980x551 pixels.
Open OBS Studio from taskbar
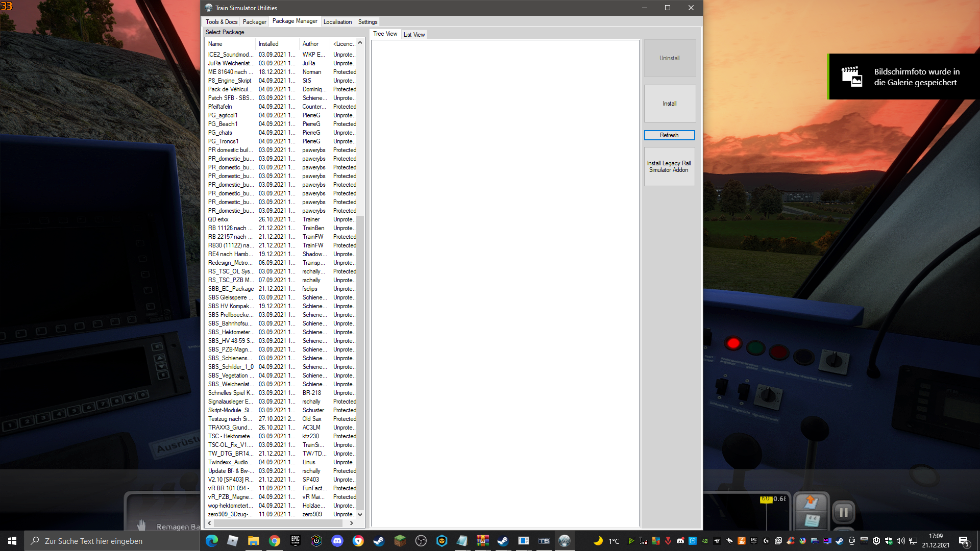tap(421, 541)
